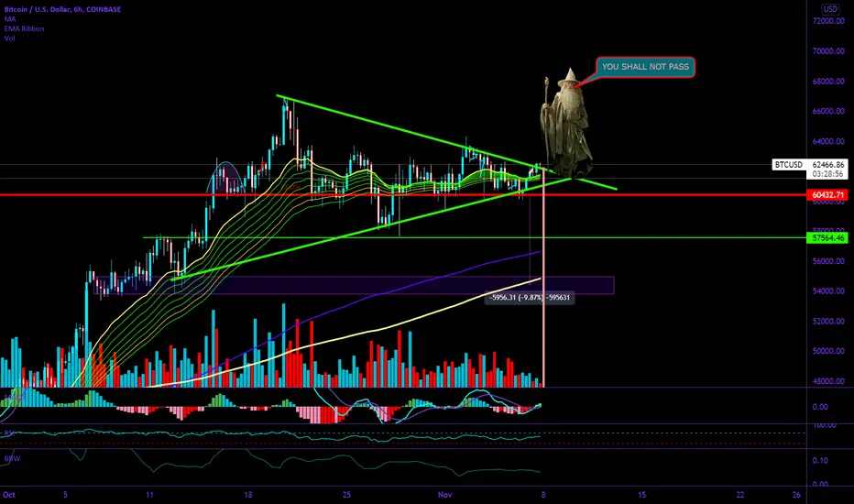
Task: Select the MA indicator label
Action: click(10, 19)
